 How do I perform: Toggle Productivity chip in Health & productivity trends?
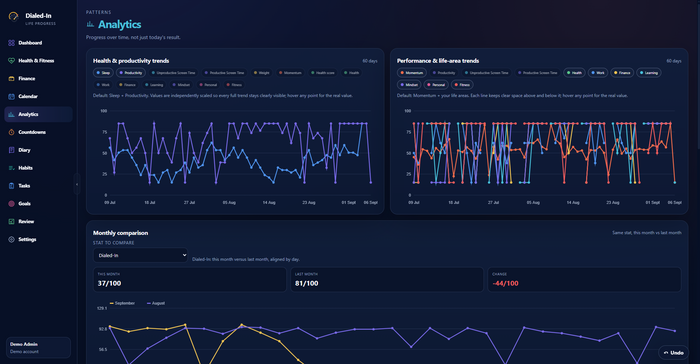pos(131,73)
